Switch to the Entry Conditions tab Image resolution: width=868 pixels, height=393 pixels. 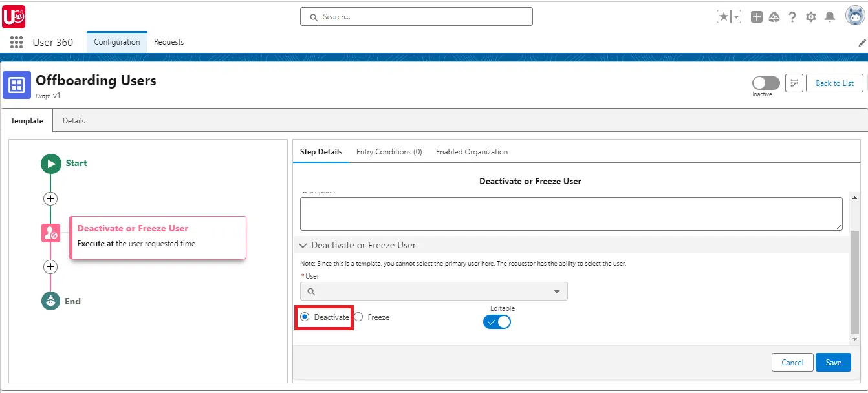pos(389,151)
